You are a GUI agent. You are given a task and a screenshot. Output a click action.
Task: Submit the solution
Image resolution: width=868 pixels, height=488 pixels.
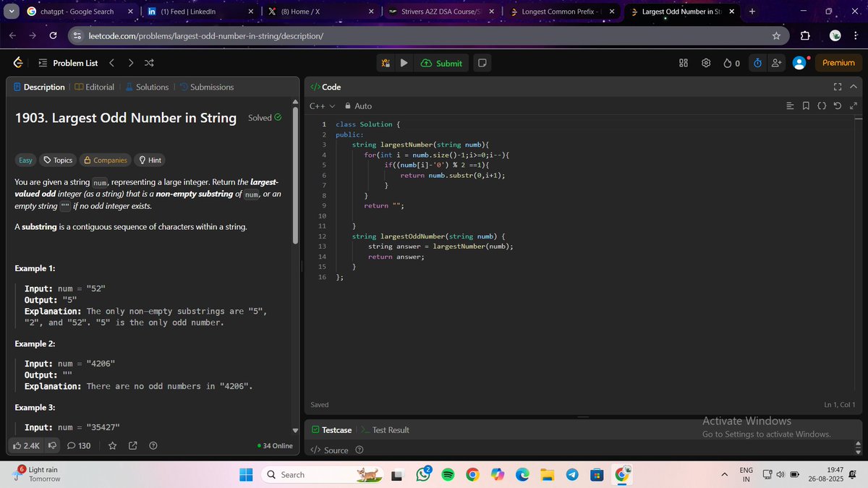pyautogui.click(x=441, y=63)
